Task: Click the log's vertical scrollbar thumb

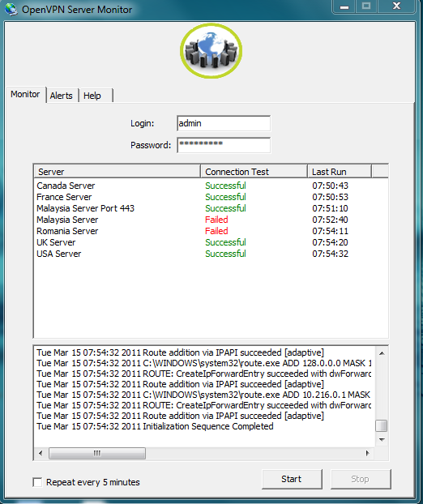Action: click(x=382, y=426)
